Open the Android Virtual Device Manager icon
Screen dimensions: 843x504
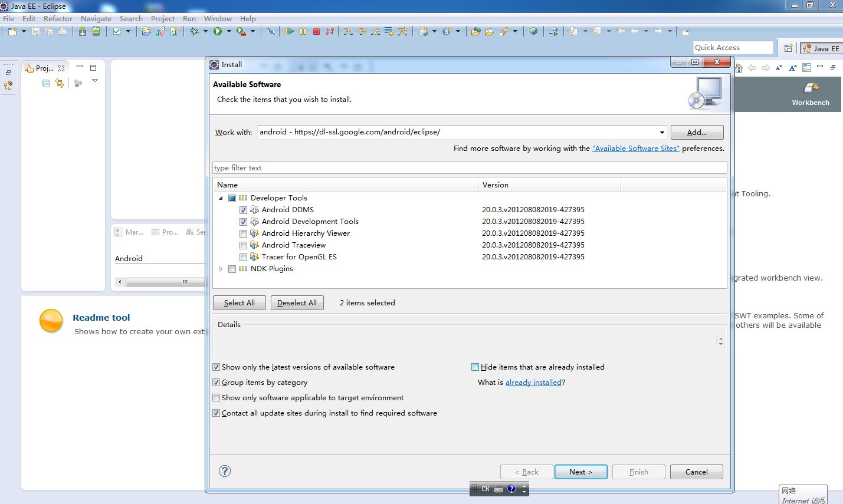pos(96,31)
